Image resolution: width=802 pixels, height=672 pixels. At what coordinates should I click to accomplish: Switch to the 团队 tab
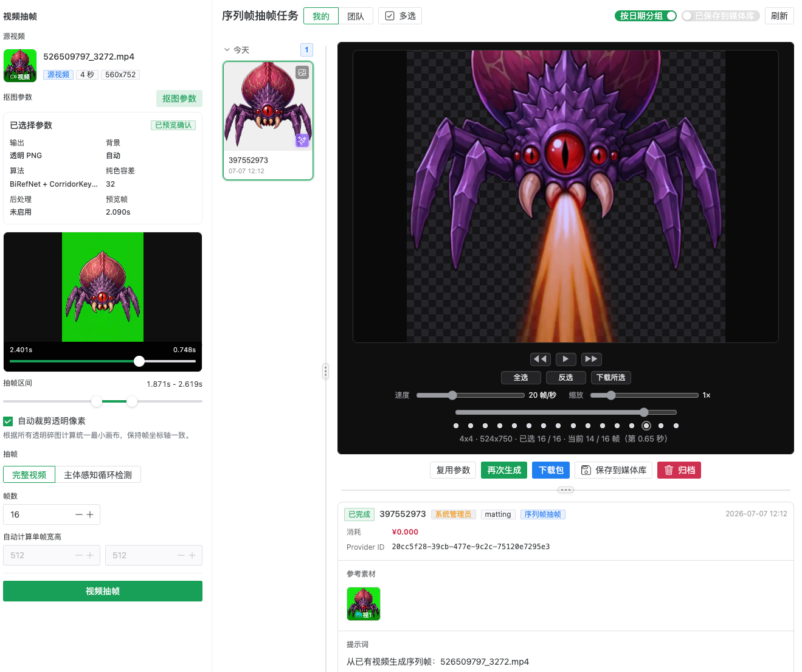point(356,16)
